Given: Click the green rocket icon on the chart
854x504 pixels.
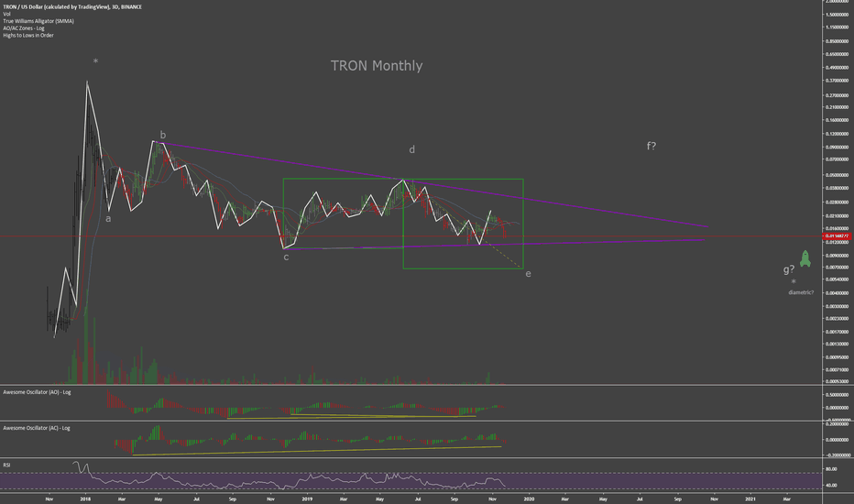Looking at the screenshot, I should coord(805,258).
